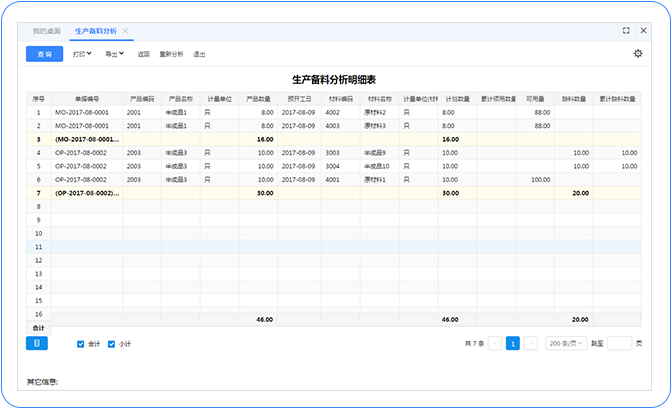This screenshot has width=672, height=410.
Task: Click the blue 查询 button
Action: (x=44, y=54)
